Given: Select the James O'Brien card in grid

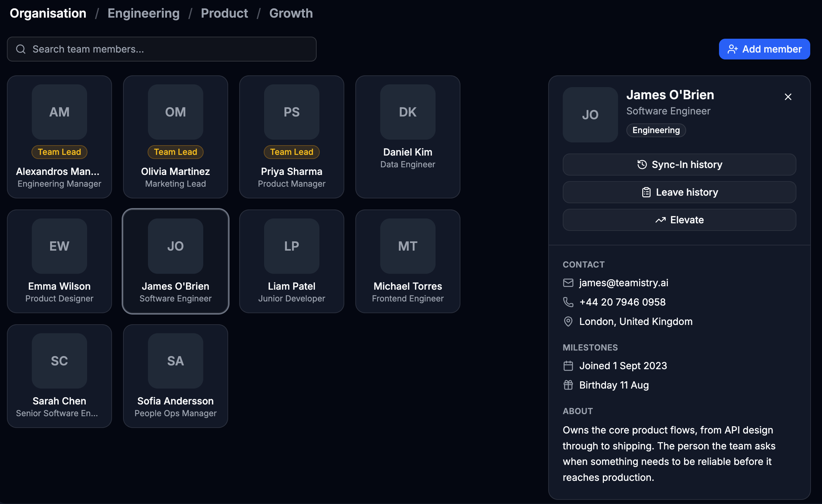Looking at the screenshot, I should coord(176,261).
